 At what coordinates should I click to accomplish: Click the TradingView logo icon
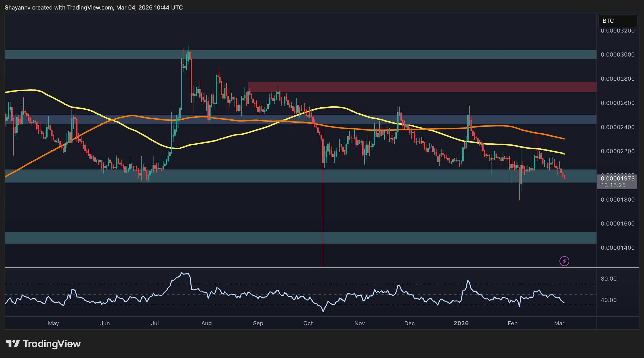tap(13, 344)
